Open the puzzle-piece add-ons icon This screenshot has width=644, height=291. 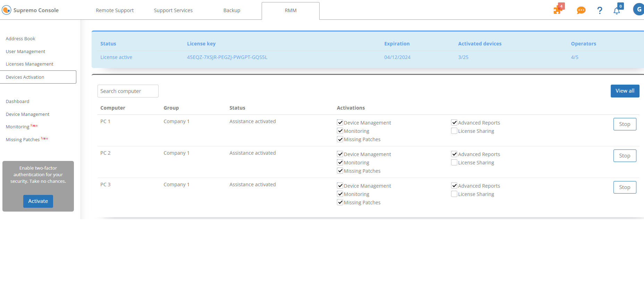(558, 9)
